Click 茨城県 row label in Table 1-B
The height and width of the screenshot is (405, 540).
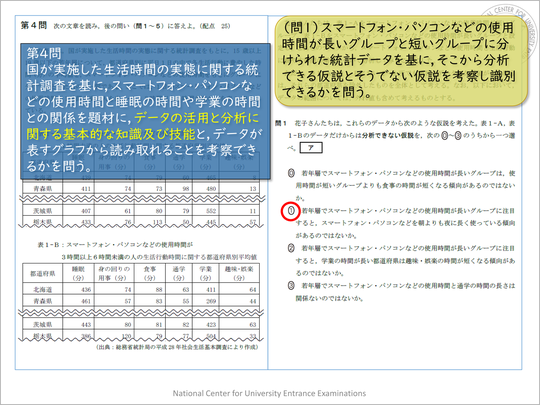pyautogui.click(x=42, y=324)
